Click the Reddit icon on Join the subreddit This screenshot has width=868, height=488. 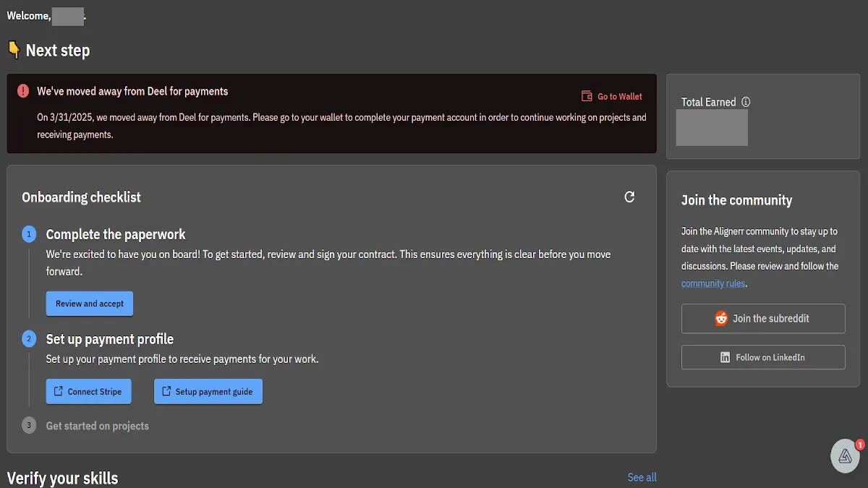(x=721, y=318)
